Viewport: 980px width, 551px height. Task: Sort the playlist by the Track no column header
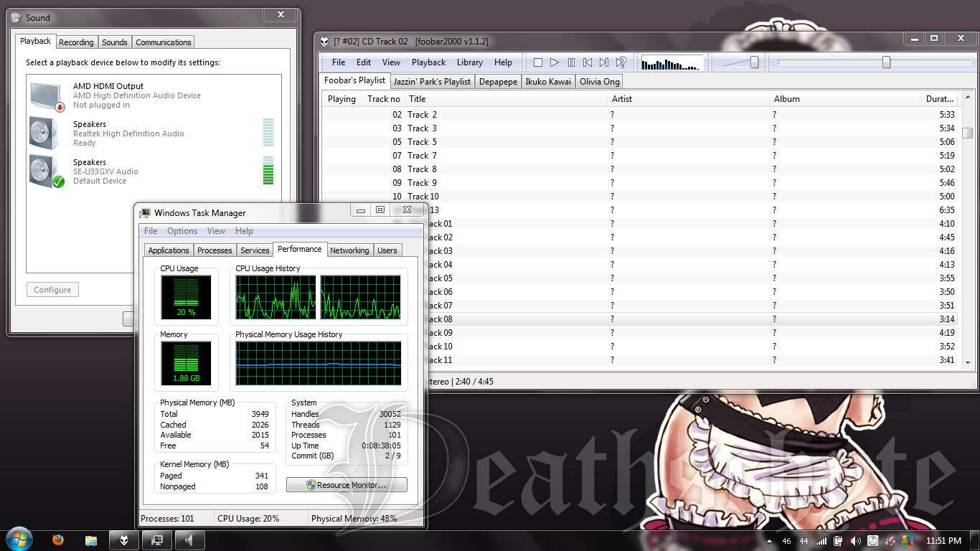(x=383, y=99)
